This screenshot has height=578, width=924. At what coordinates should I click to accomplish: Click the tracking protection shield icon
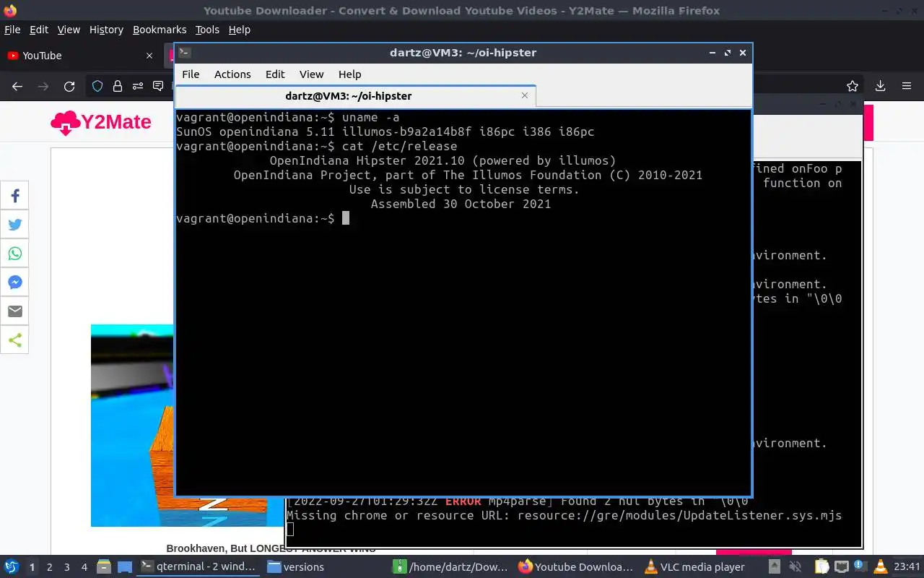[x=97, y=86]
